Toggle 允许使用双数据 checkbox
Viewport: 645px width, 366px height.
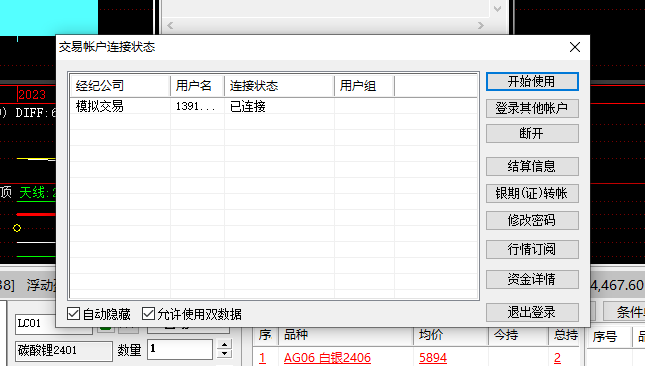pyautogui.click(x=148, y=314)
